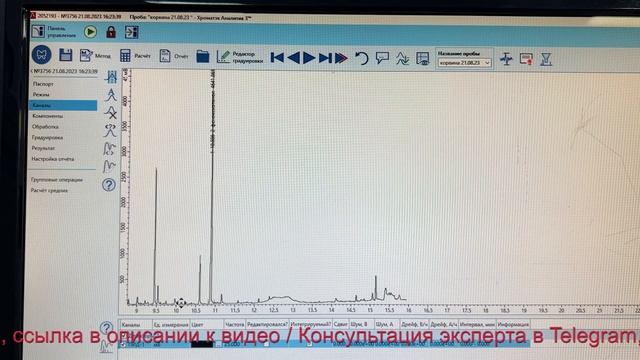Click the tallest chromatogram peak near 11 minutes
Image resolution: width=640 pixels, height=360 pixels.
point(212,186)
